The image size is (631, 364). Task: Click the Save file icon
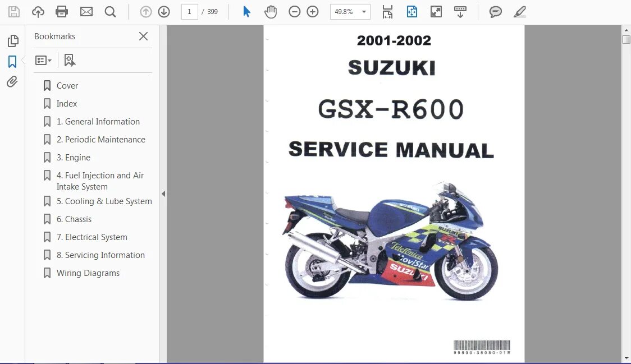tap(14, 12)
